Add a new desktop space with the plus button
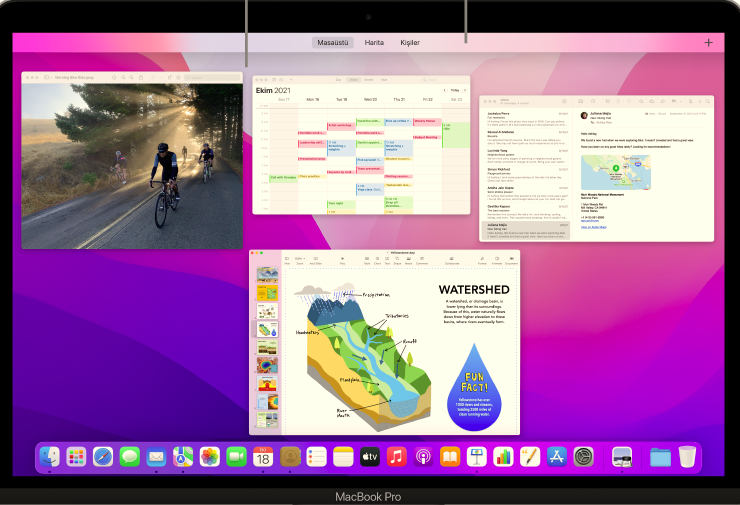 click(709, 43)
